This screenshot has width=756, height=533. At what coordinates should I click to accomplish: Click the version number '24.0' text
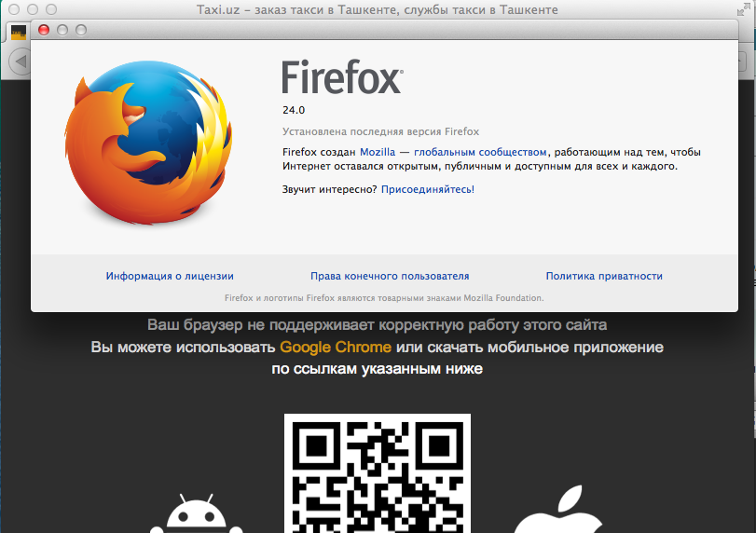pyautogui.click(x=294, y=110)
